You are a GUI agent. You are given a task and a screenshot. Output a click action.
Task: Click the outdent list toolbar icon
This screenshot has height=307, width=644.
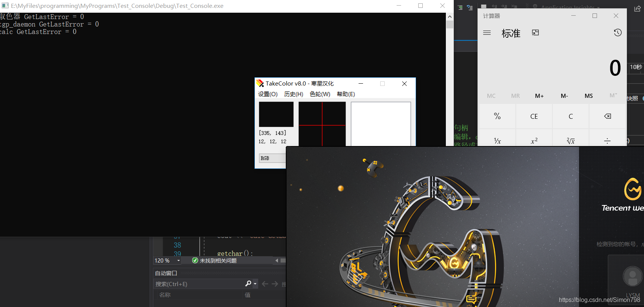tap(460, 7)
